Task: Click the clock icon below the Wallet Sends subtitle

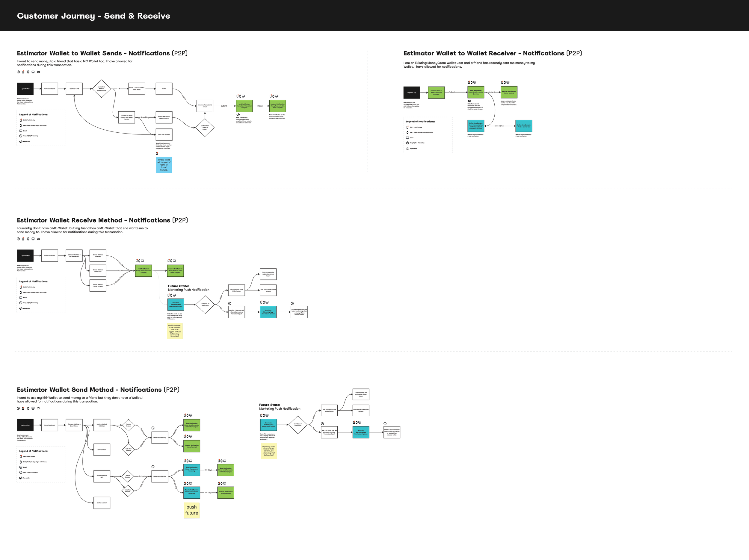Action: coord(18,72)
